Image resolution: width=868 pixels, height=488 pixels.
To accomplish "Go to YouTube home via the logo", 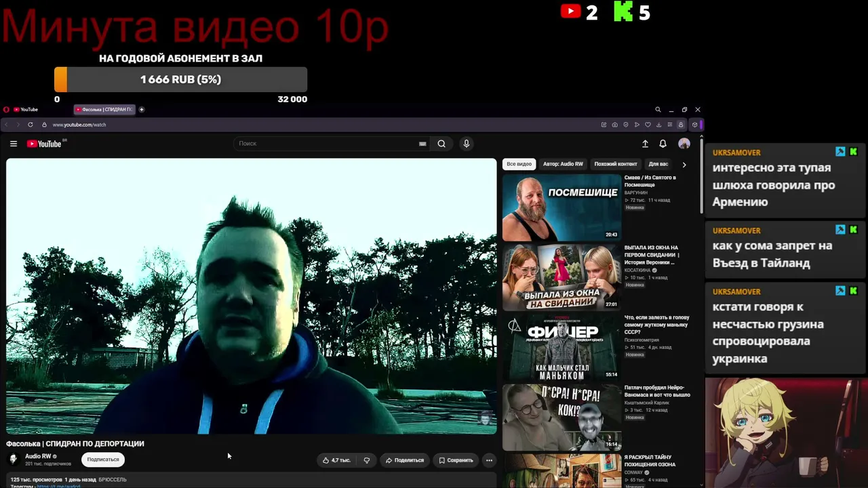I will [44, 144].
